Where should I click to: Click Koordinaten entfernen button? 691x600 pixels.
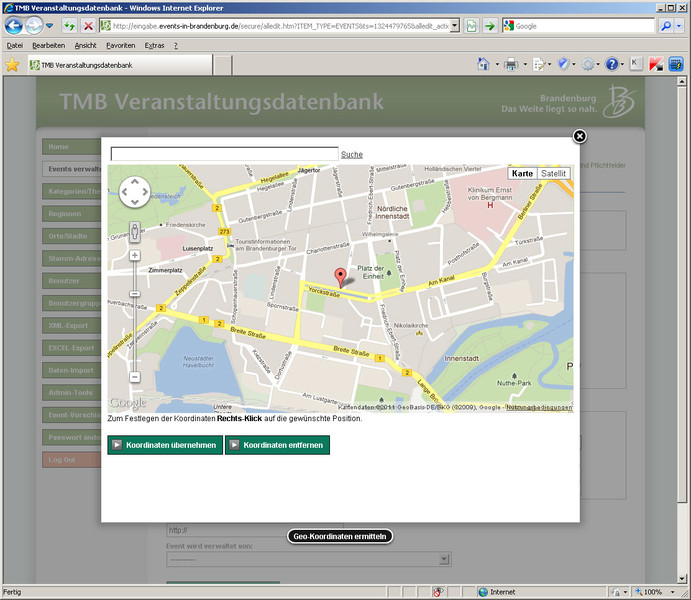[x=277, y=445]
